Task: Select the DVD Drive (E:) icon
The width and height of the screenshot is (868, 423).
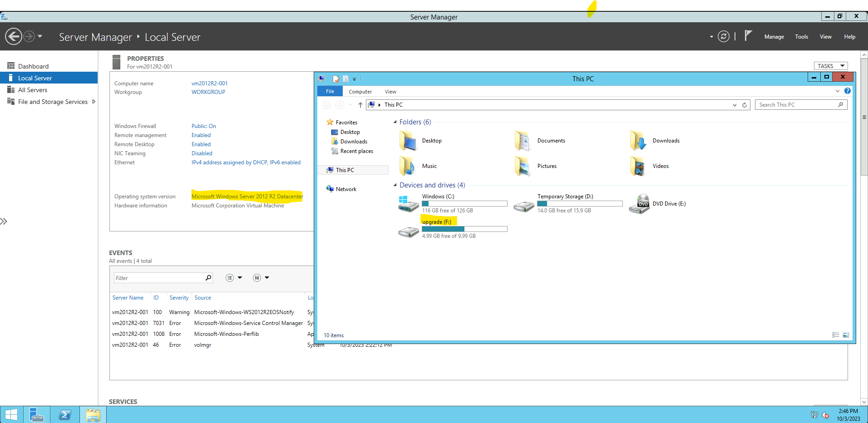Action: click(x=639, y=204)
